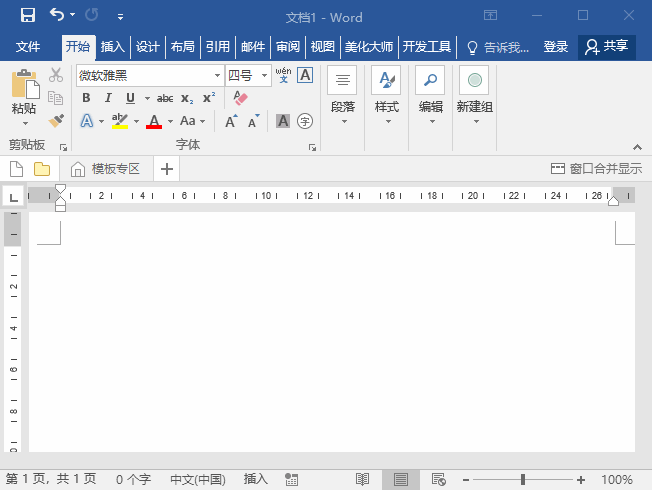The image size is (652, 490).
Task: Click the Save icon in title bar
Action: pyautogui.click(x=27, y=16)
